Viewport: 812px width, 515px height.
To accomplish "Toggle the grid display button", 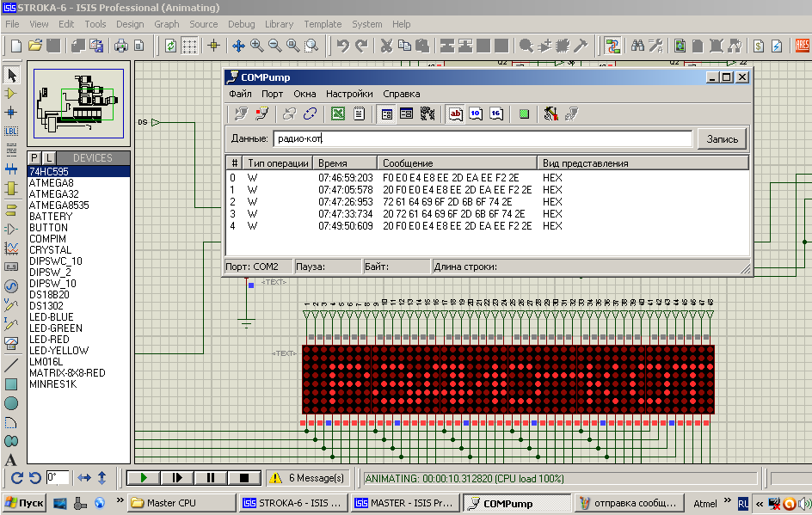I will click(x=190, y=46).
